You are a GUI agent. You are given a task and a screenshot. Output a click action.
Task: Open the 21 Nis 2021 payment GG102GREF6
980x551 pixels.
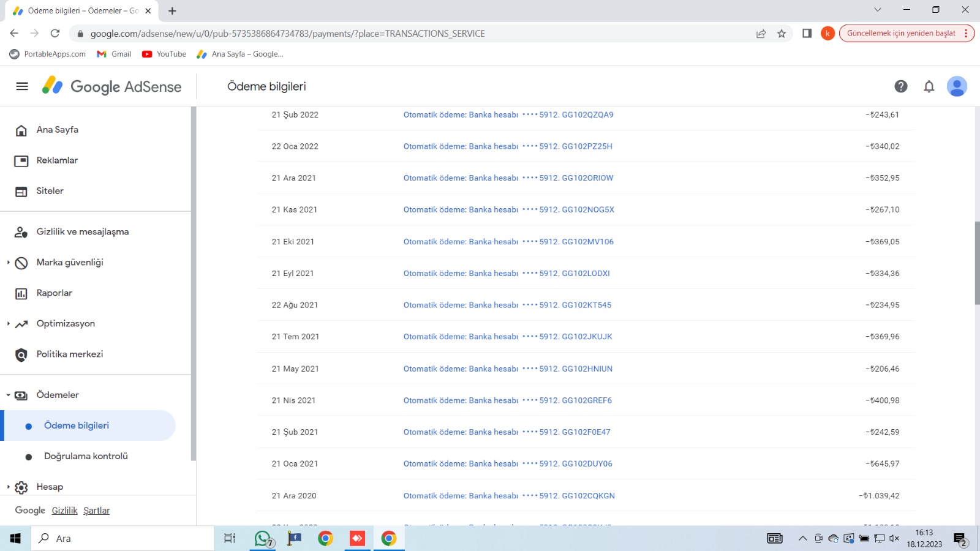point(508,400)
